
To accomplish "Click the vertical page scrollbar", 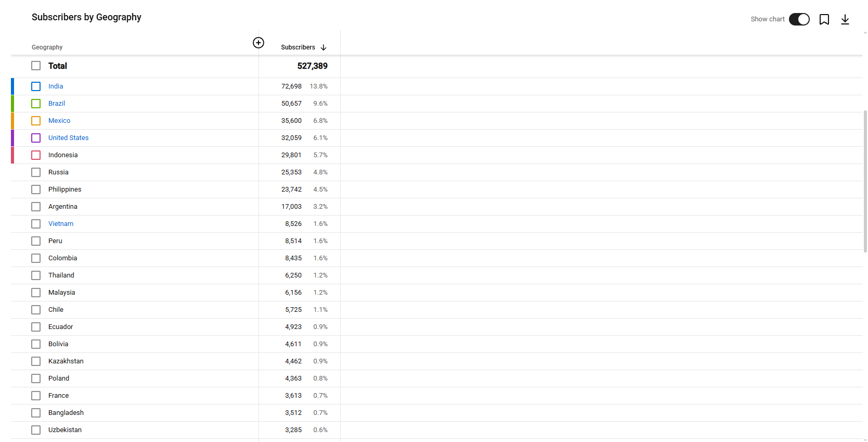I will 865,181.
